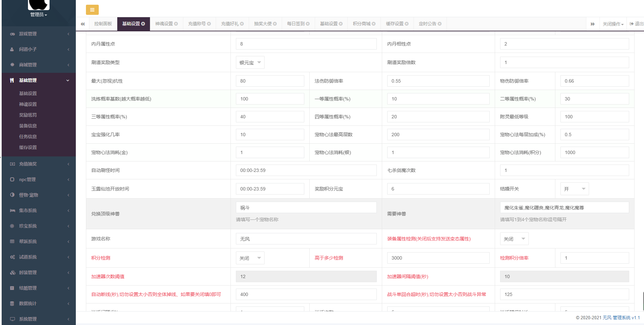Click the gamepad icon beside 游戏管理
The width and height of the screenshot is (644, 325).
pos(12,34)
